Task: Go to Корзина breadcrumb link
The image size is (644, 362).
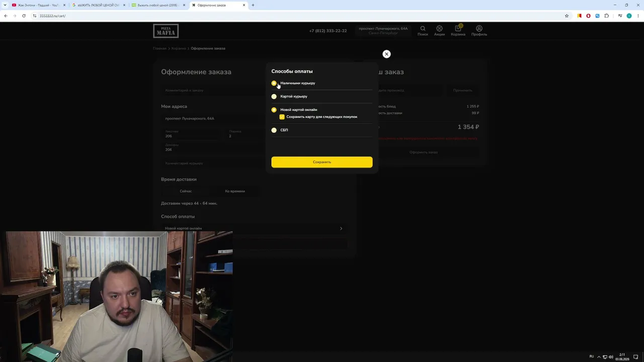Action: (x=179, y=48)
